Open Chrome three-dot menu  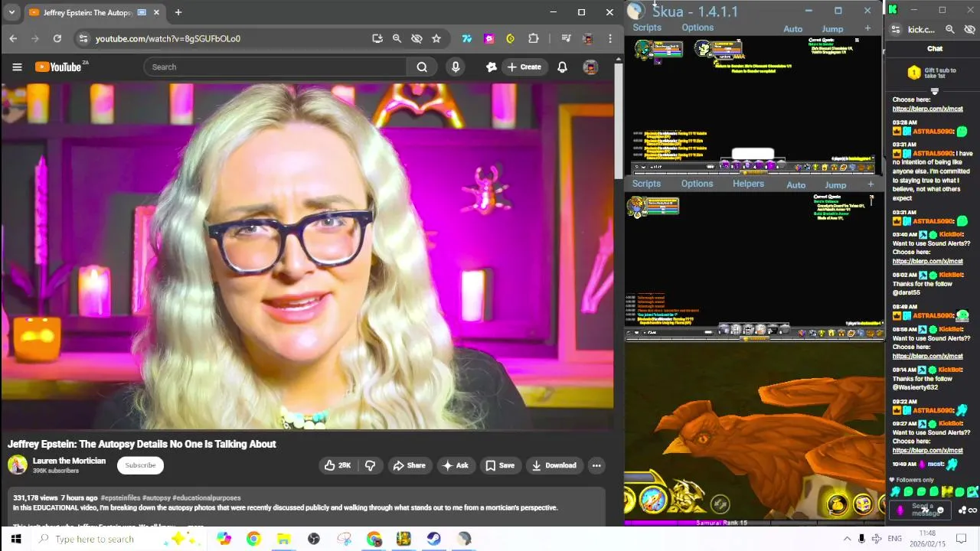click(610, 38)
